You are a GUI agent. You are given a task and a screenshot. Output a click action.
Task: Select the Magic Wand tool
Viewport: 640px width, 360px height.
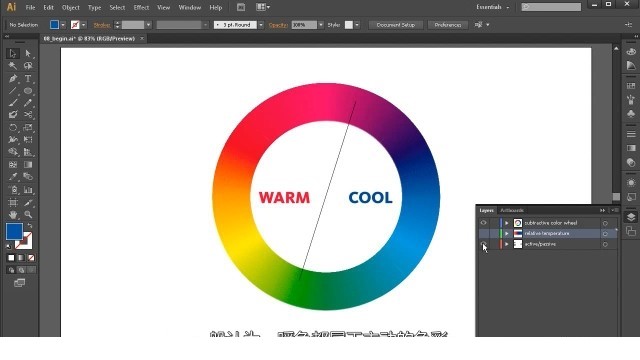click(x=13, y=66)
